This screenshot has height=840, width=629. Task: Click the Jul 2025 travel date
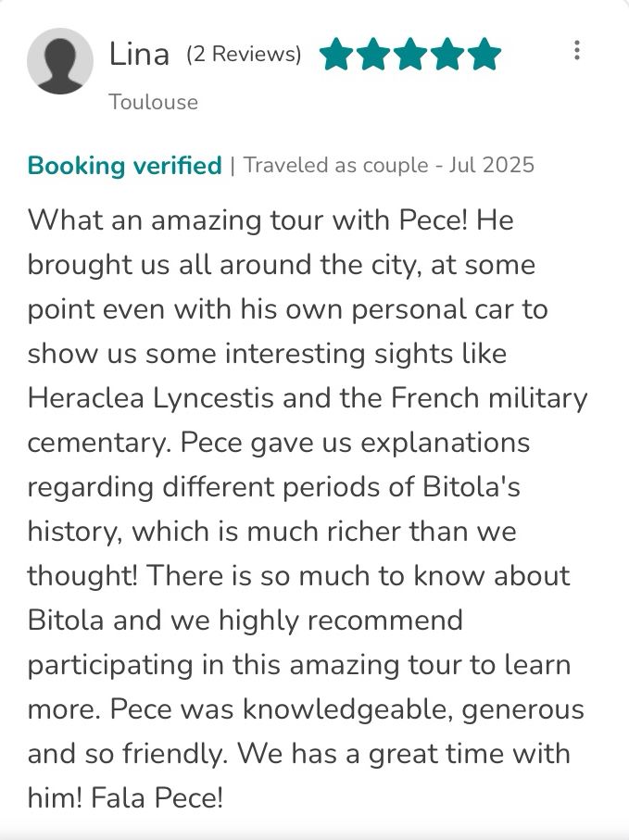[x=491, y=166]
